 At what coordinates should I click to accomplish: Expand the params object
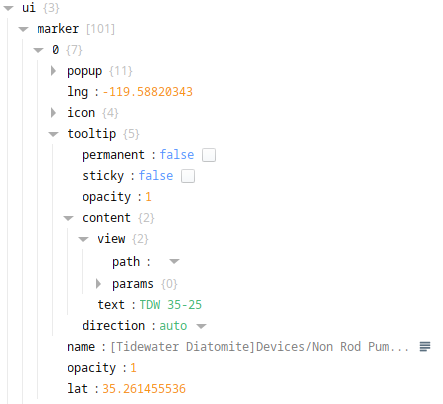(x=98, y=284)
